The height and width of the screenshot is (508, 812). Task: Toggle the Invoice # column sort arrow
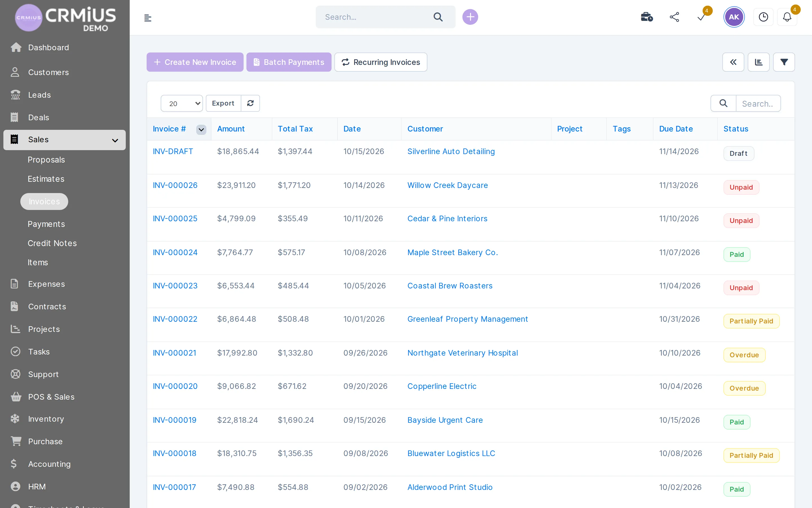coord(201,129)
